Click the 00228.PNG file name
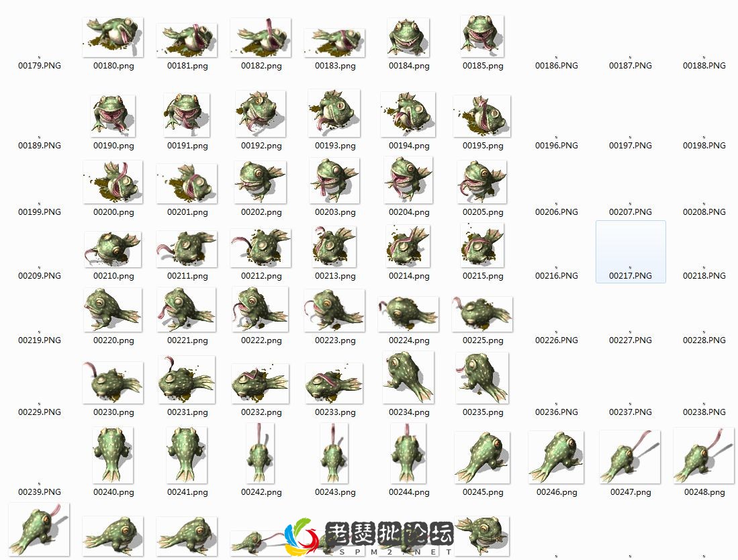The width and height of the screenshot is (738, 560). pos(704,340)
